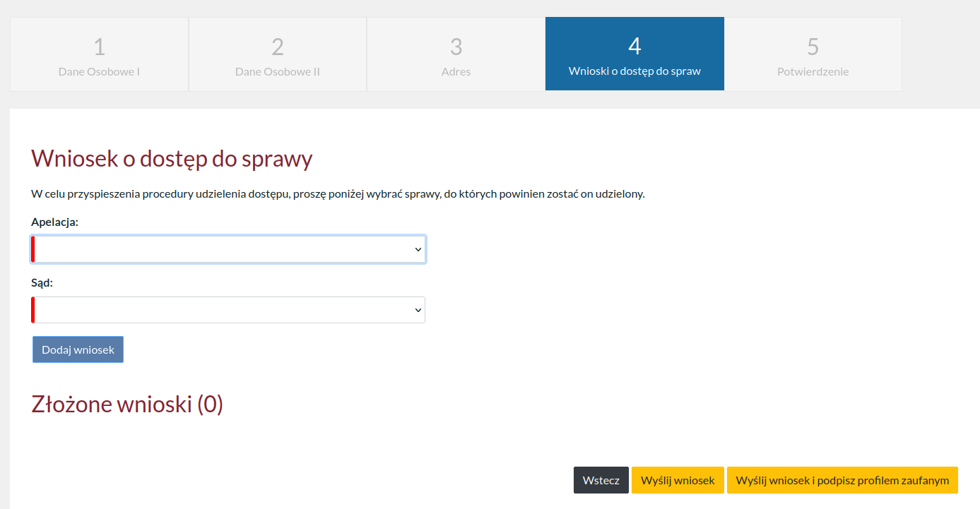The width and height of the screenshot is (980, 509).
Task: Click the chevron arrow in Apelacja field
Action: coord(418,249)
